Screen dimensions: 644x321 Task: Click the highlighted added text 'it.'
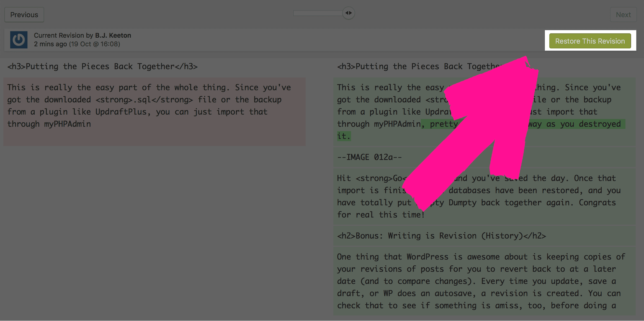click(344, 136)
